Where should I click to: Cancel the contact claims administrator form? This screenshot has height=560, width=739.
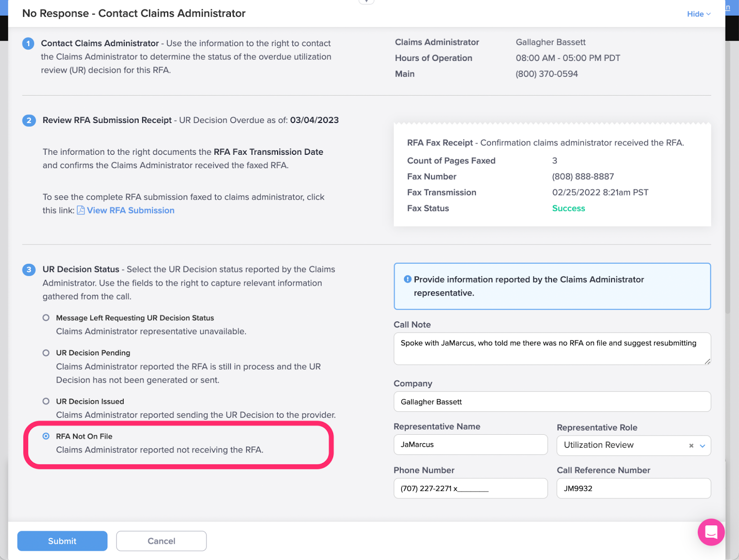161,541
